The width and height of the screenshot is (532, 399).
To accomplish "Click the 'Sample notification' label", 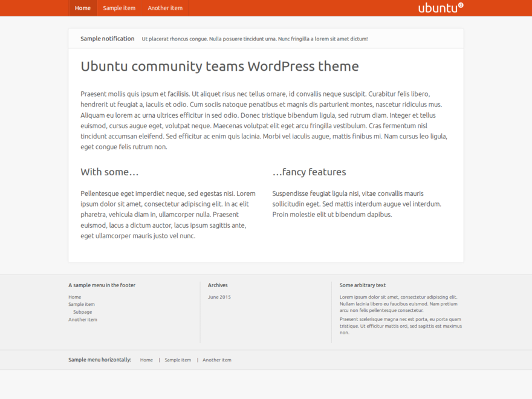I will 107,39.
